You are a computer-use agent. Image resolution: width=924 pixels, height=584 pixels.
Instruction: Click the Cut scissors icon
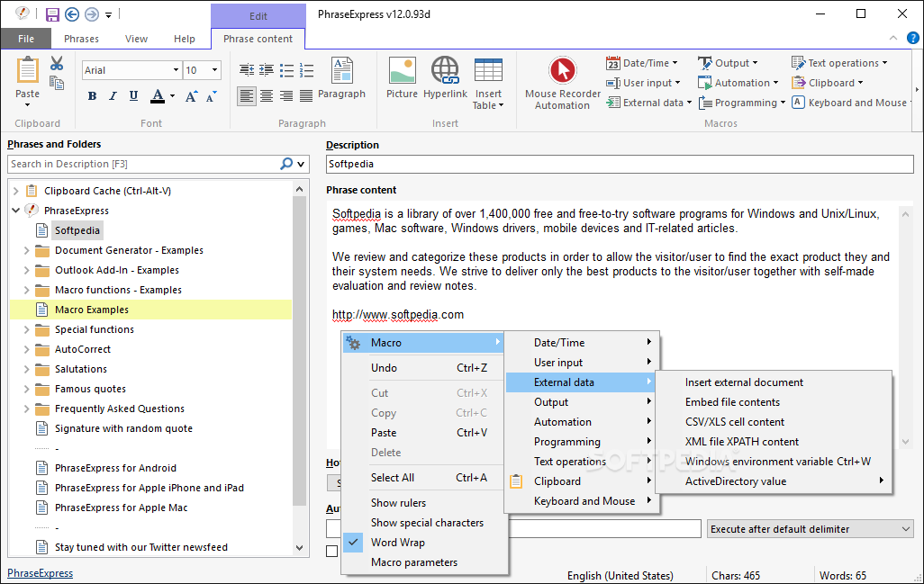point(57,63)
